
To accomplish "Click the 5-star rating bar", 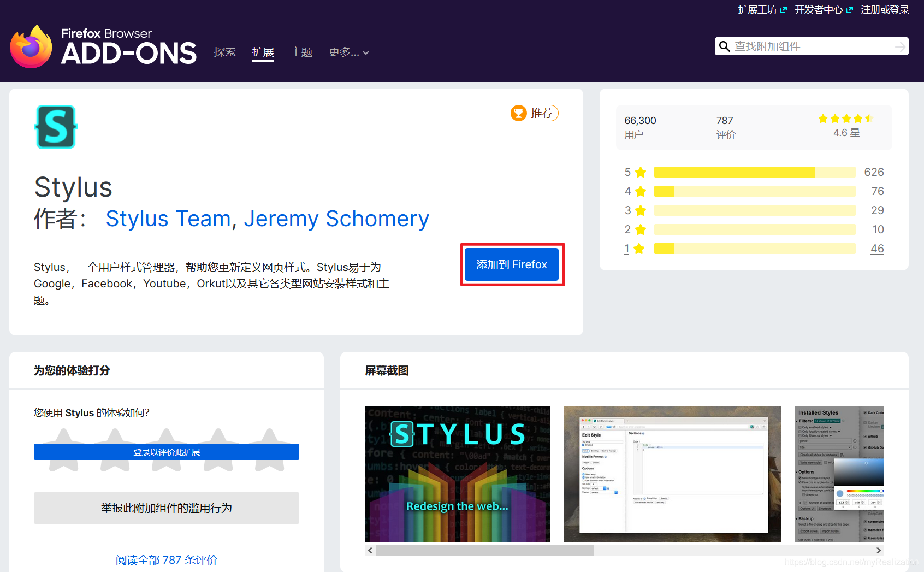I will pos(755,172).
